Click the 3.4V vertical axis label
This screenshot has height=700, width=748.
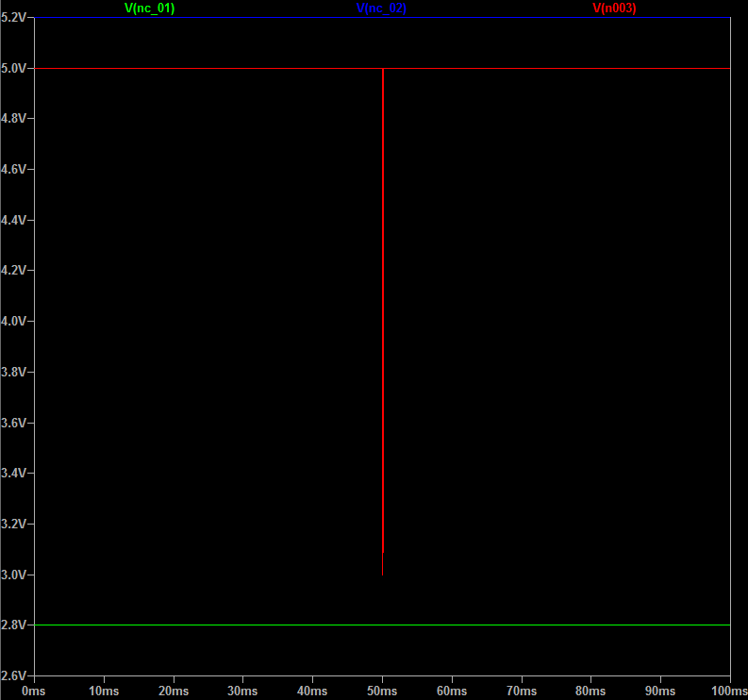click(x=16, y=473)
